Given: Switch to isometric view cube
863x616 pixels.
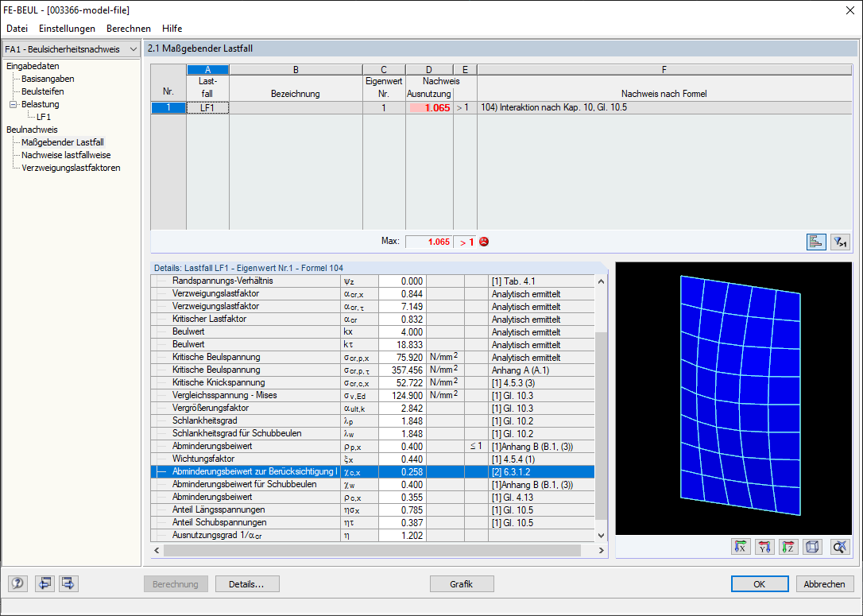Looking at the screenshot, I should coord(812,547).
